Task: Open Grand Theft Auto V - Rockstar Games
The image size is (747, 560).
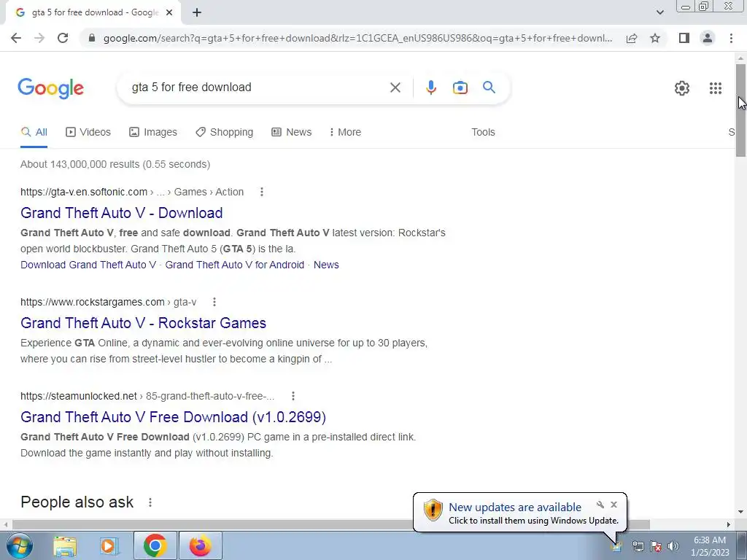Action: coord(144,323)
